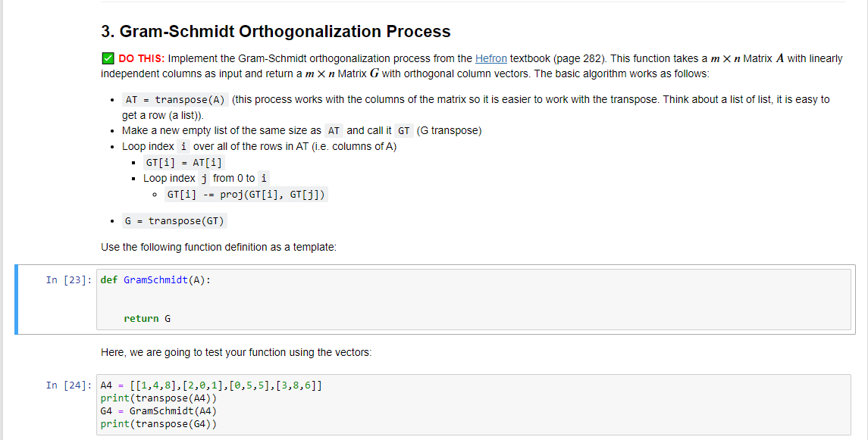The height and width of the screenshot is (440, 868).
Task: Click the A4 matrix definition code line
Action: point(211,385)
